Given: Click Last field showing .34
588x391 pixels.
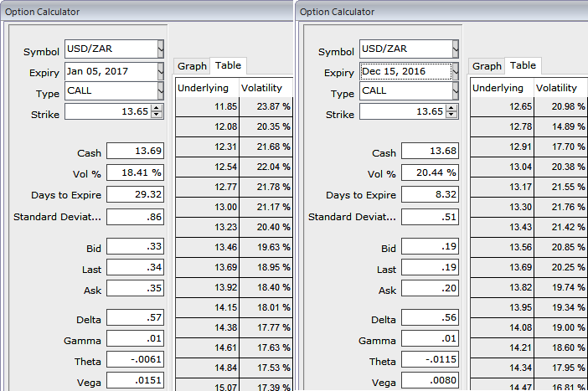Looking at the screenshot, I should coord(136,267).
